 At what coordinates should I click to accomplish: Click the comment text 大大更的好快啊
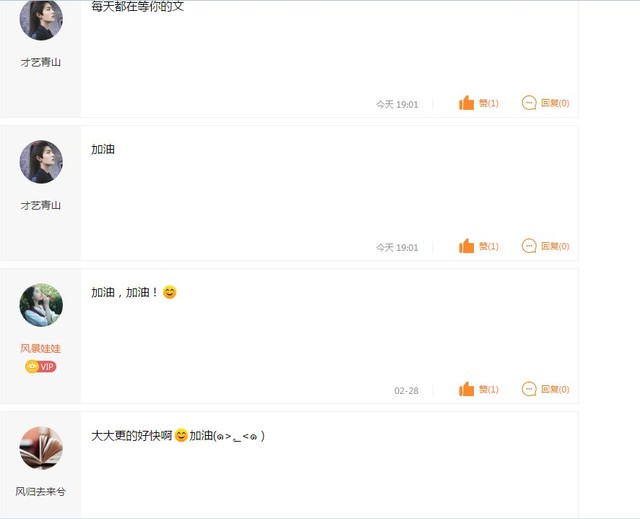pyautogui.click(x=132, y=436)
